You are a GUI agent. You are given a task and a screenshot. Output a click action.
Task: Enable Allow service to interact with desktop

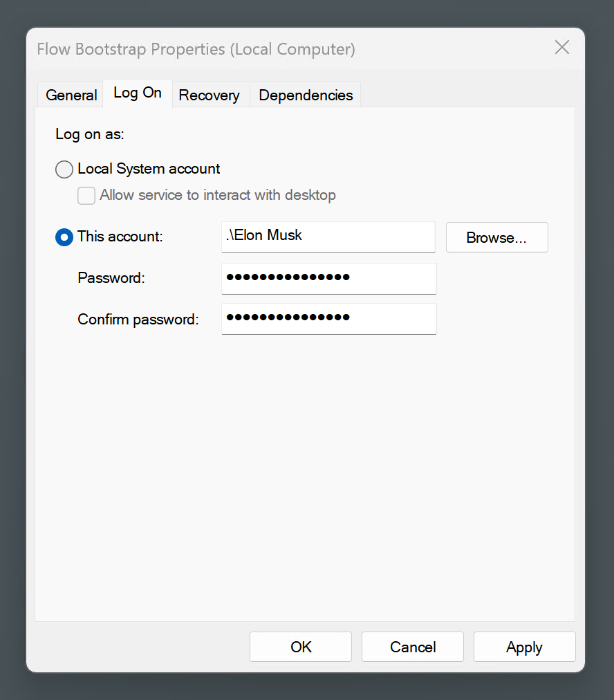tap(86, 196)
